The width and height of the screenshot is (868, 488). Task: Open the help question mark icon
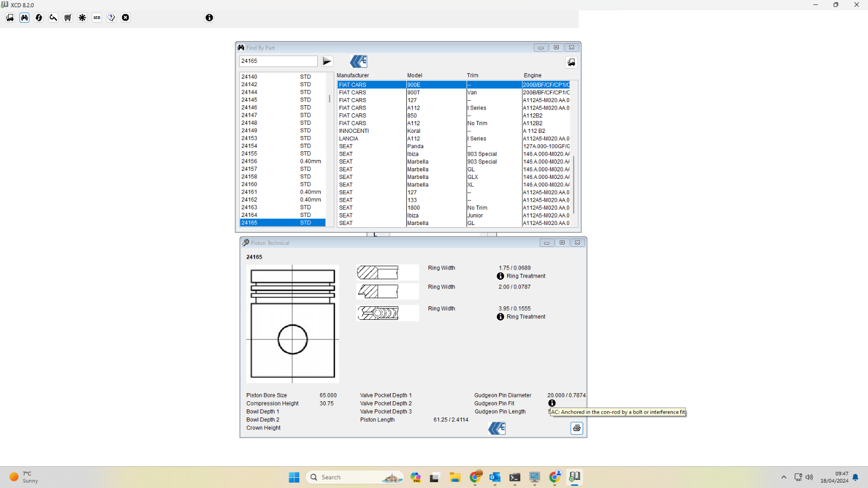click(x=111, y=18)
